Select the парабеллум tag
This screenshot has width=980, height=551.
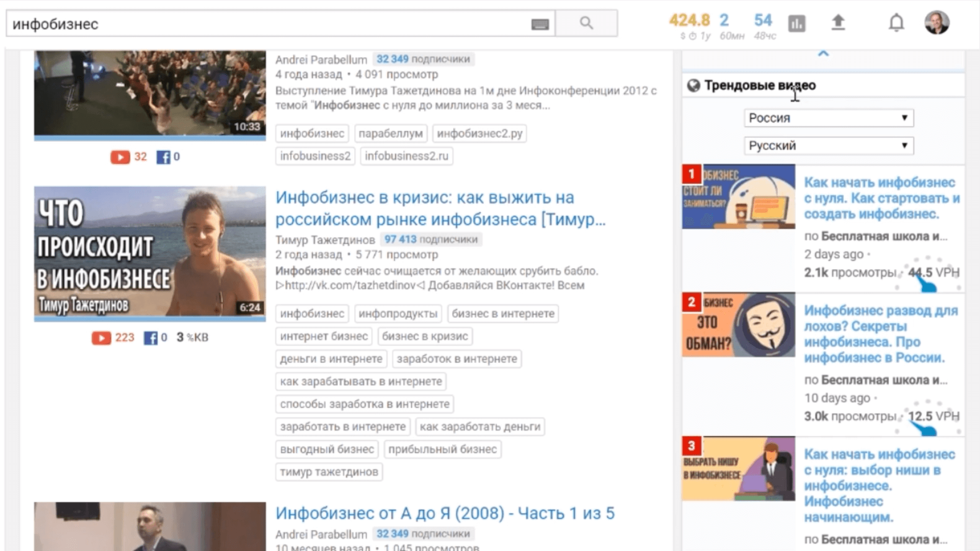pos(390,134)
